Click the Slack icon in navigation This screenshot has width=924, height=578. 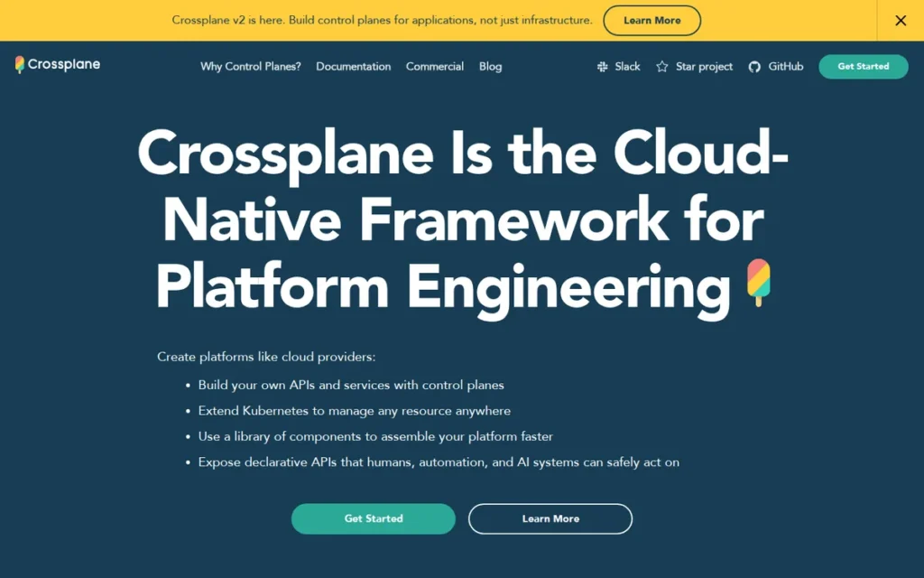[602, 67]
